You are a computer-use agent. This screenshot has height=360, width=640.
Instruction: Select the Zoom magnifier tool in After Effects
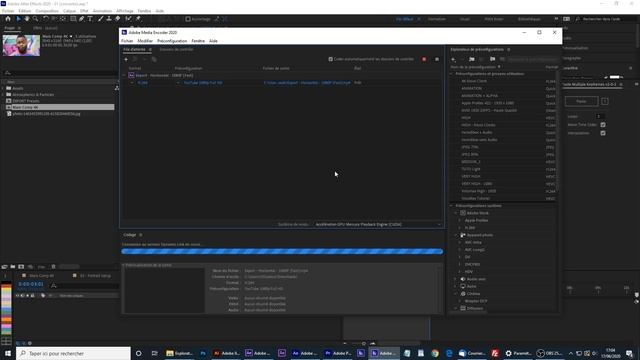36,19
